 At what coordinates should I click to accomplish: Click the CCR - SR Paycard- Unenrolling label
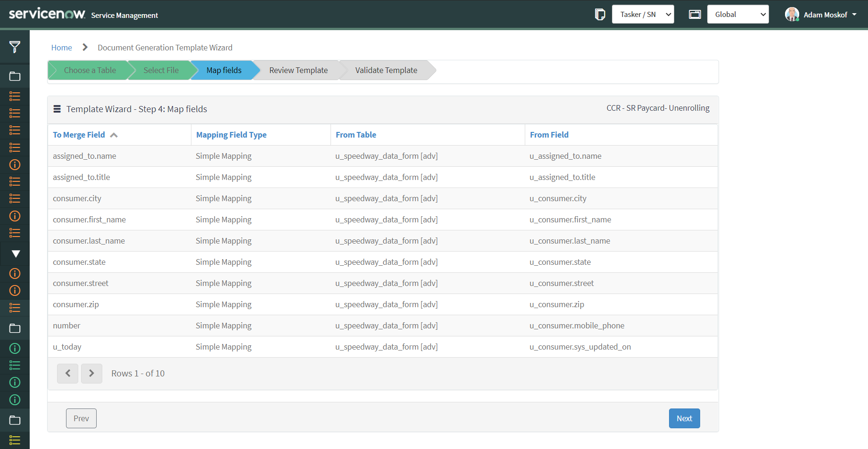658,108
